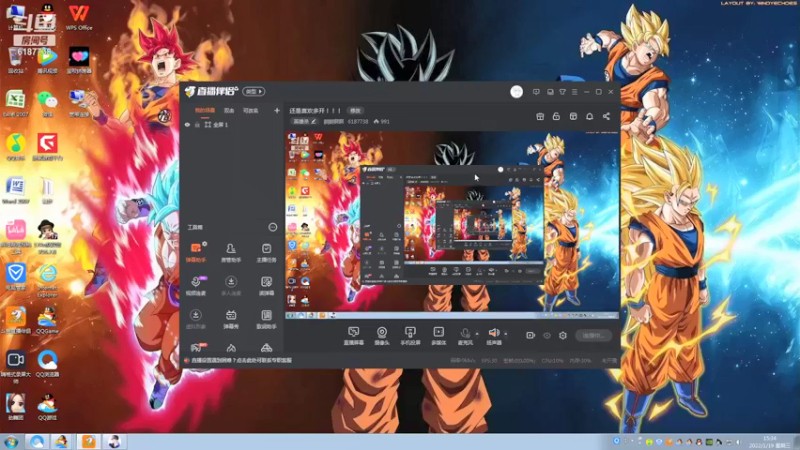Screen dimensions: 800x450
Task: Add a 手机投屏 phone mirroring source
Action: [x=410, y=336]
